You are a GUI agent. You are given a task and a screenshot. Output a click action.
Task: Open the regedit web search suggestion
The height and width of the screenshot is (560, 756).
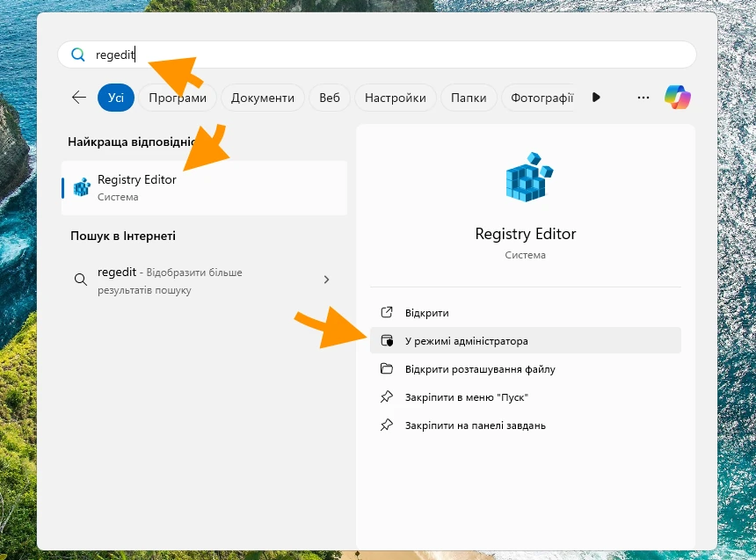coord(205,280)
